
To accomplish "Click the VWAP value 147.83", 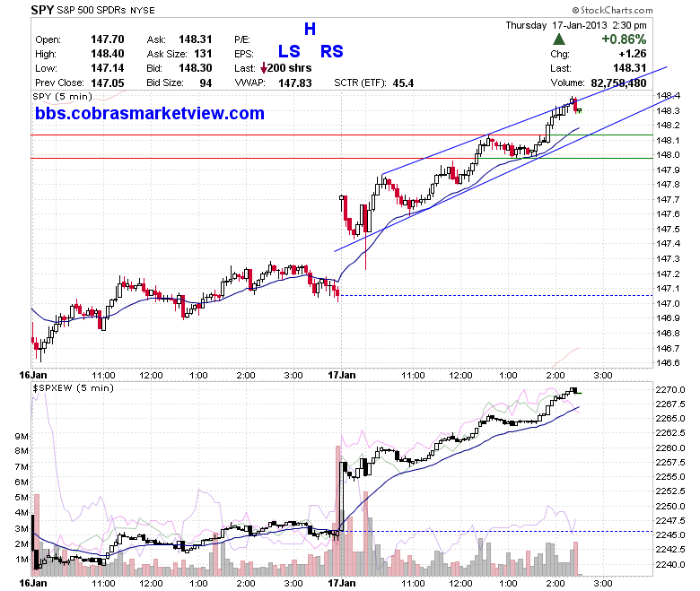I will click(294, 83).
